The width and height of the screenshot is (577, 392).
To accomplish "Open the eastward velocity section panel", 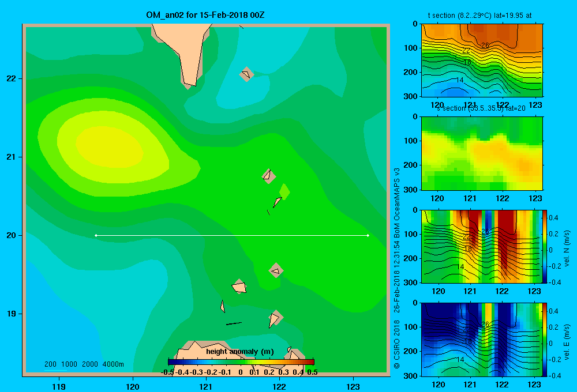I will [482, 340].
